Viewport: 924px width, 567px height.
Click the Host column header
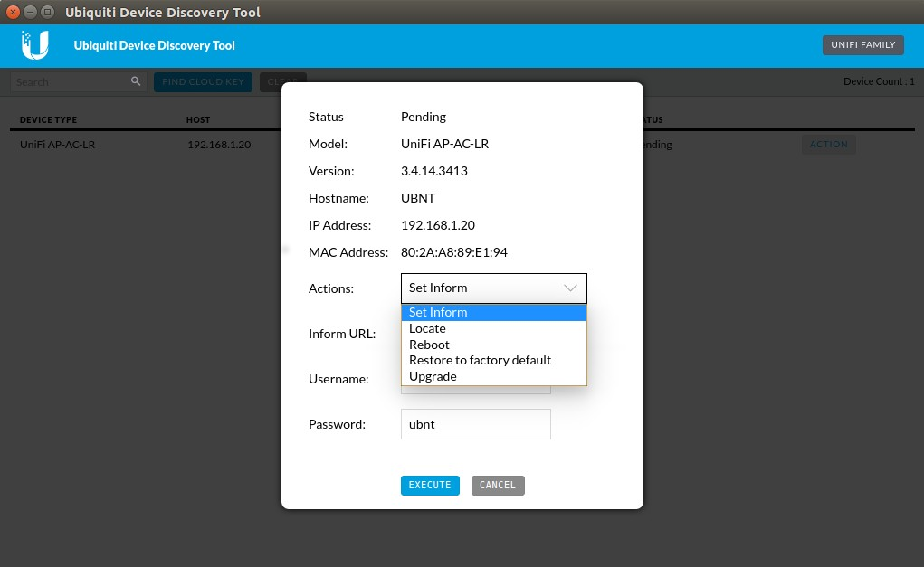(x=198, y=119)
